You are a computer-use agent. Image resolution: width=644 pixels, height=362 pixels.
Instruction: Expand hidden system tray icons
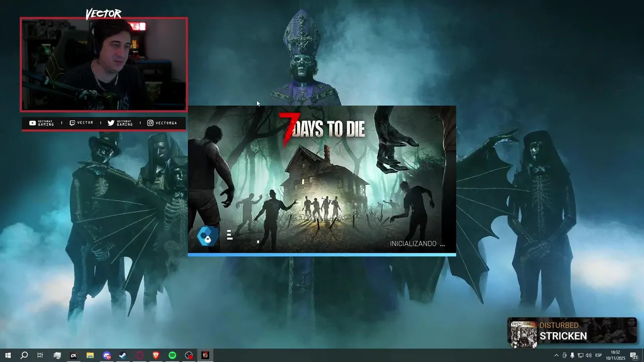point(556,355)
